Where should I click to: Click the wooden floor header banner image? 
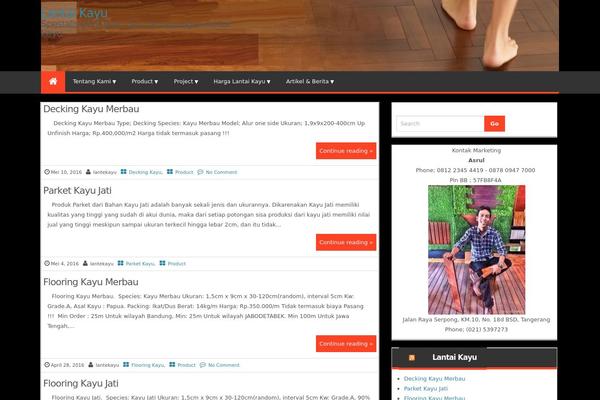pos(300,35)
